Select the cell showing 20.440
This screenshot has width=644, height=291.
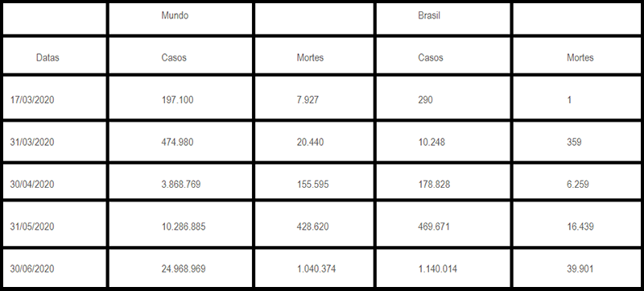click(x=314, y=141)
